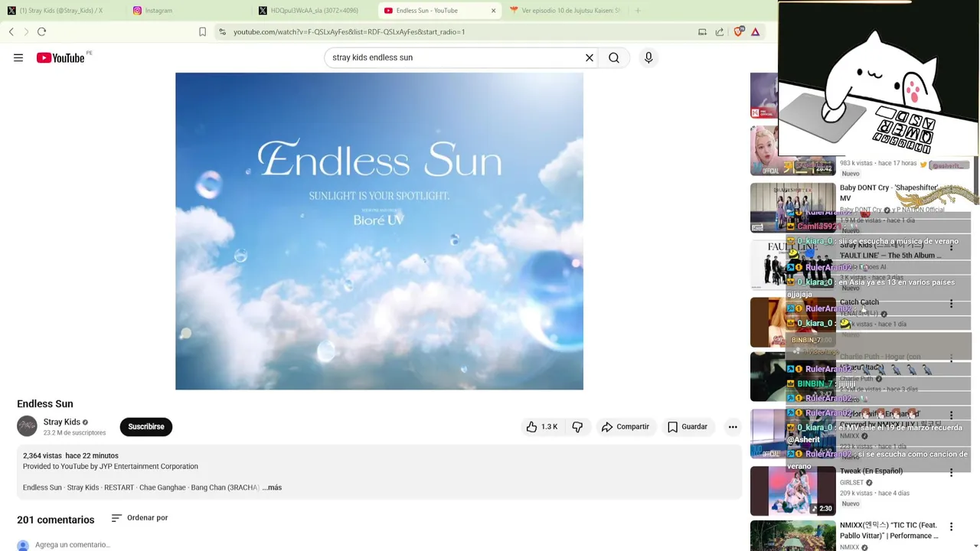Click the '201 comentarios' heading

(x=56, y=520)
